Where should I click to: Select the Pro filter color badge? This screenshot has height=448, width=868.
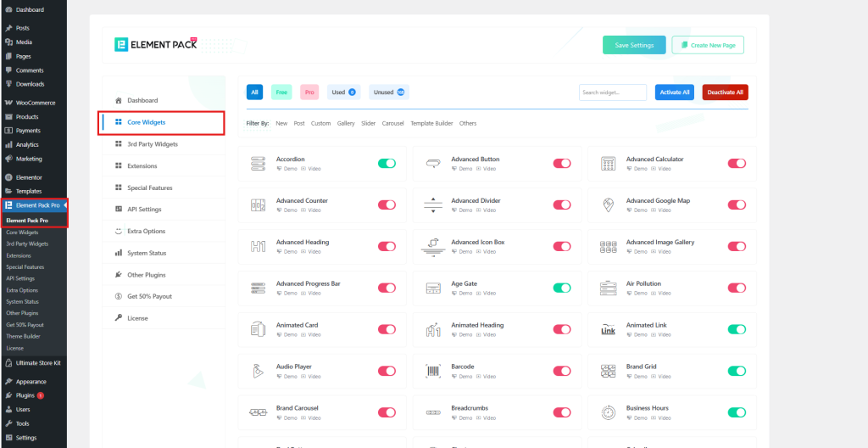309,92
